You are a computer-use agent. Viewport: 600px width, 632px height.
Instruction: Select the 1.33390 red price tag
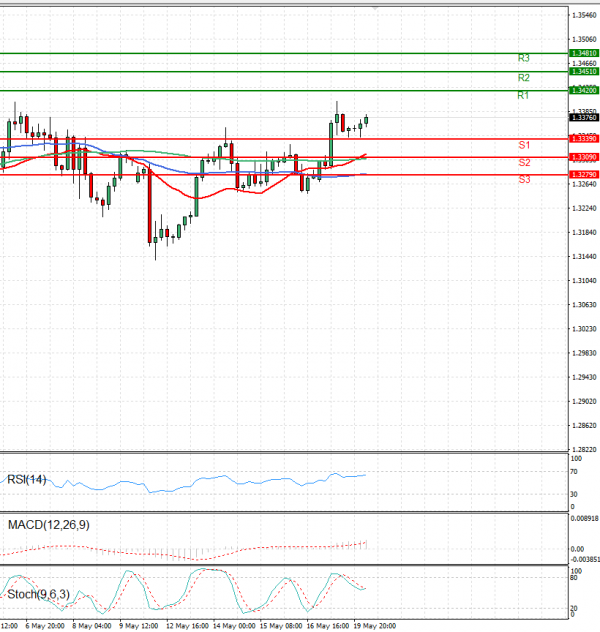[x=583, y=138]
